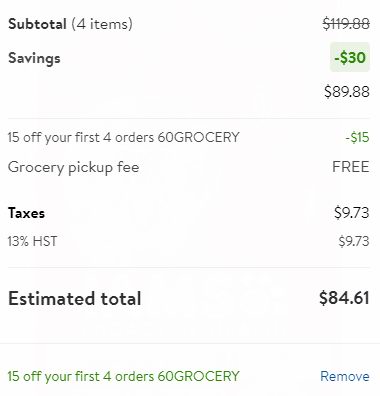380x396 pixels.
Task: Select the green 60GROCERY applied promo text
Action: [123, 376]
